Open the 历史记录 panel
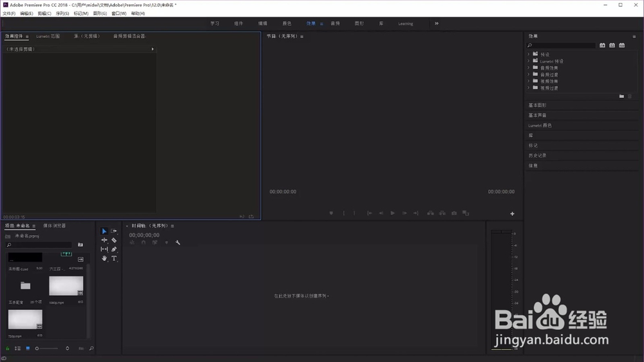The height and width of the screenshot is (362, 644). 537,155
